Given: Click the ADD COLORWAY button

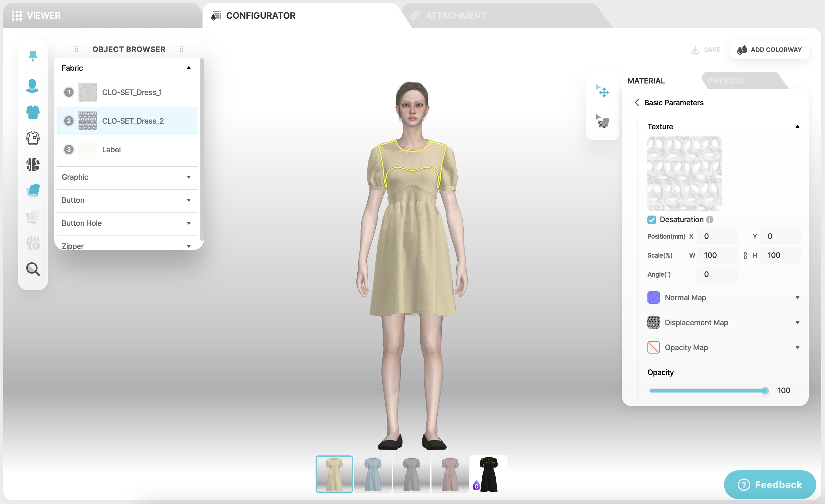Looking at the screenshot, I should click(769, 50).
